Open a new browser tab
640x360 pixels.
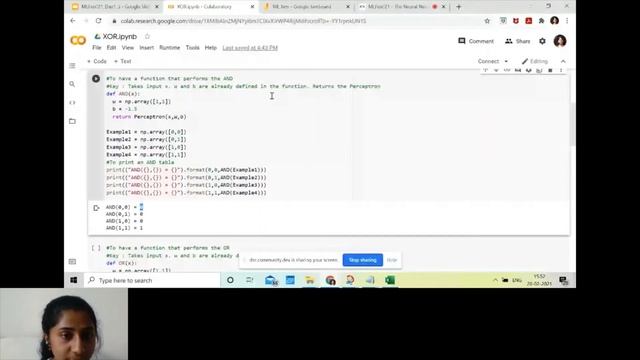[458, 7]
